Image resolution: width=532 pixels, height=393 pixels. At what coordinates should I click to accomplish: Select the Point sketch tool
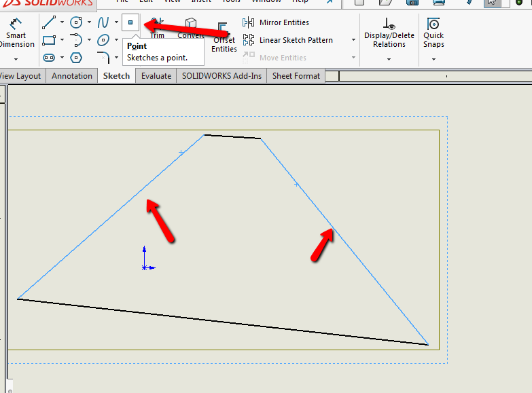click(130, 22)
